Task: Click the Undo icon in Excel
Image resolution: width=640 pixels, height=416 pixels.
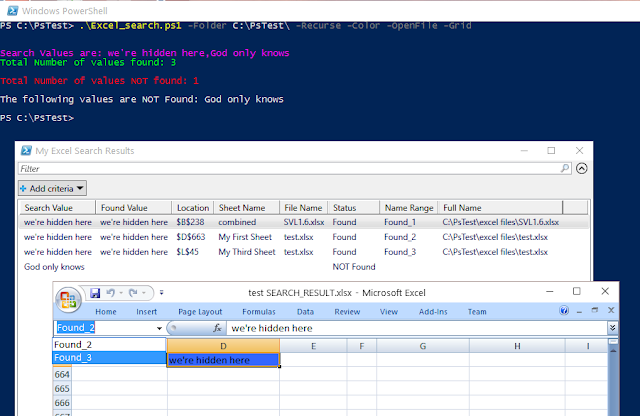Action: point(110,292)
